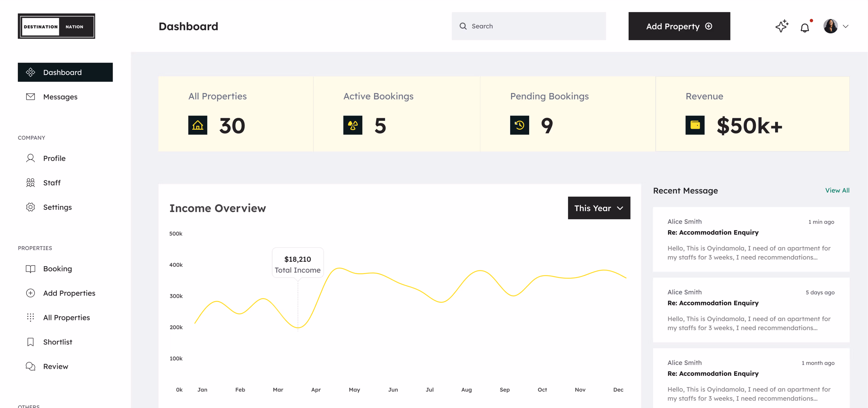Click the chart point at $18,210 tooltip
Screen dimensions: 868x408
(x=298, y=327)
